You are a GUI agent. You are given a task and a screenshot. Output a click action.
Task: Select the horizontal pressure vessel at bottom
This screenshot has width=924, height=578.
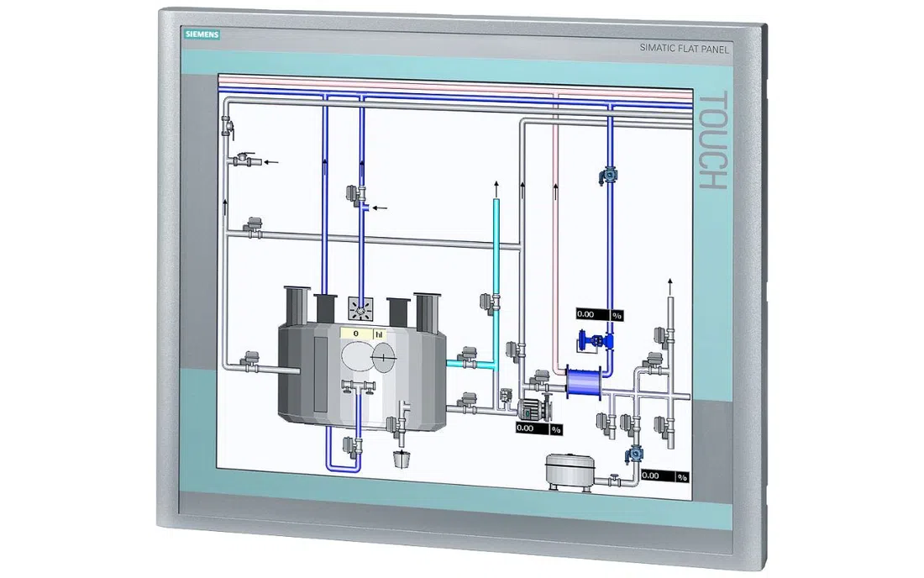point(569,470)
